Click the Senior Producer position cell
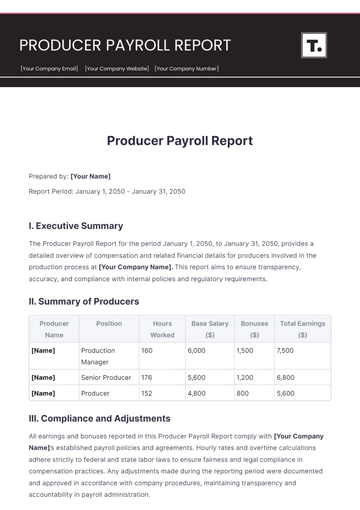This screenshot has height=510, width=360. (x=109, y=377)
